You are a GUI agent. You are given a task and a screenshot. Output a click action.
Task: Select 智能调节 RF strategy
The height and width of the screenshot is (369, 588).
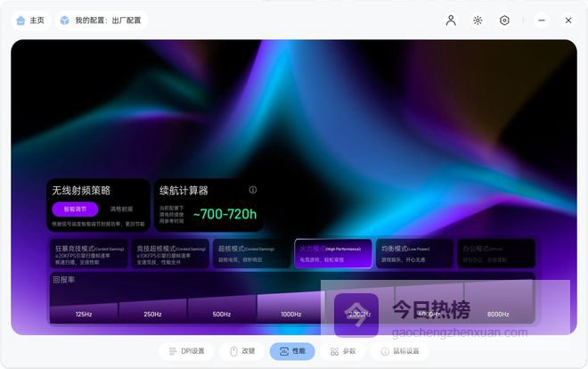click(75, 209)
